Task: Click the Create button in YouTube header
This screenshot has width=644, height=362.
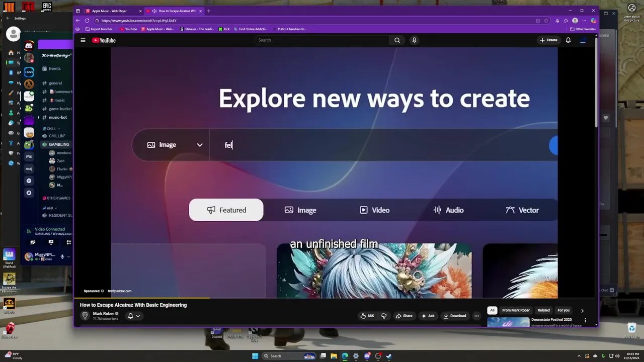Action: point(548,40)
